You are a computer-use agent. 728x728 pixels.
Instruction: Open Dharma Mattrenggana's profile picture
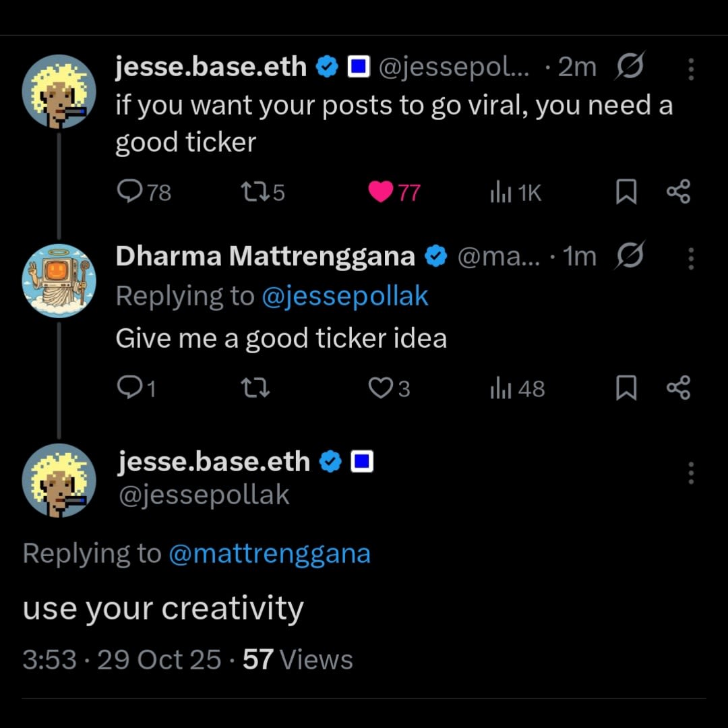(59, 280)
